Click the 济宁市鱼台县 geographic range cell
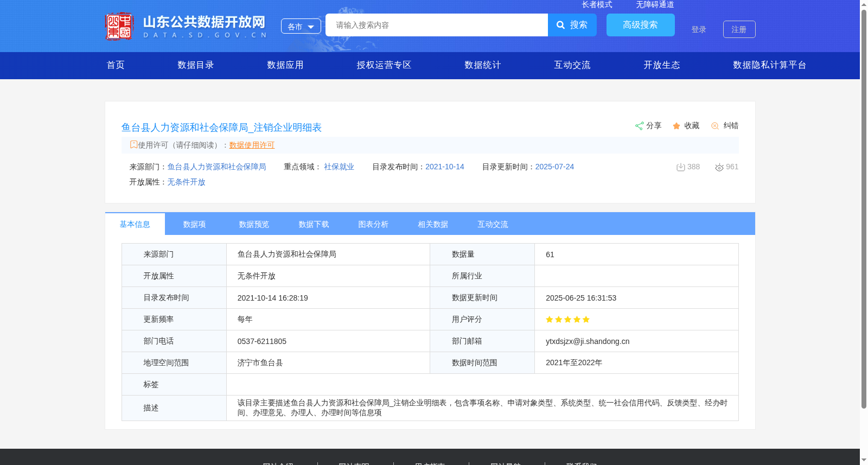The height and width of the screenshot is (465, 868). (x=328, y=363)
